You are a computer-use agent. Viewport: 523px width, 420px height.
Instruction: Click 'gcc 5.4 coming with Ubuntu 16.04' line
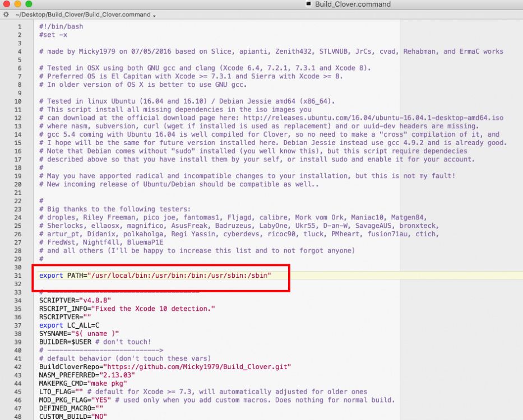[269, 134]
